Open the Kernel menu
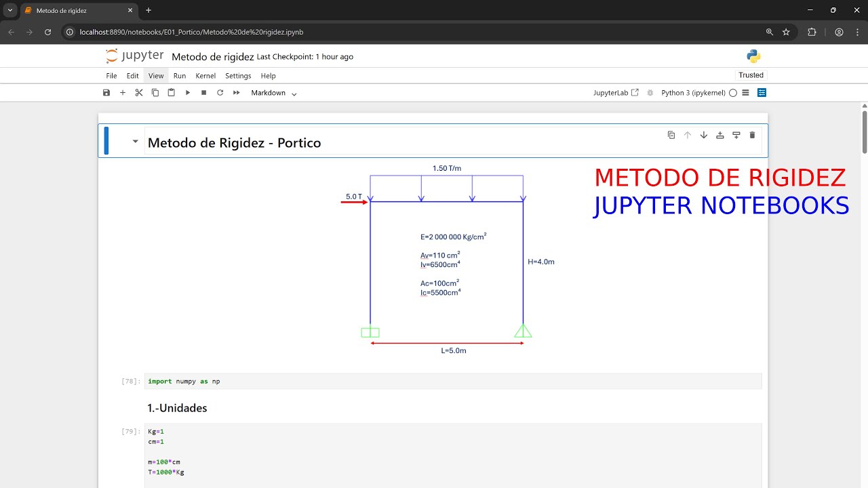868x488 pixels. [x=205, y=76]
